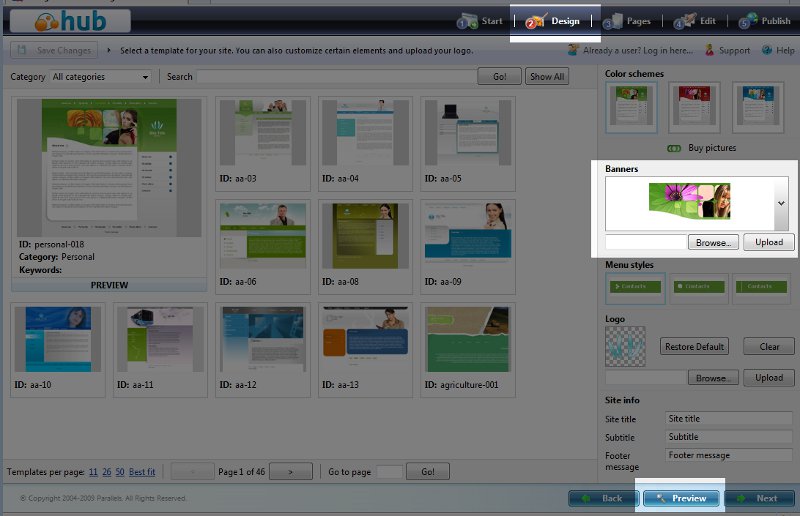Click the login key icon
Image resolution: width=800 pixels, height=516 pixels.
click(575, 50)
